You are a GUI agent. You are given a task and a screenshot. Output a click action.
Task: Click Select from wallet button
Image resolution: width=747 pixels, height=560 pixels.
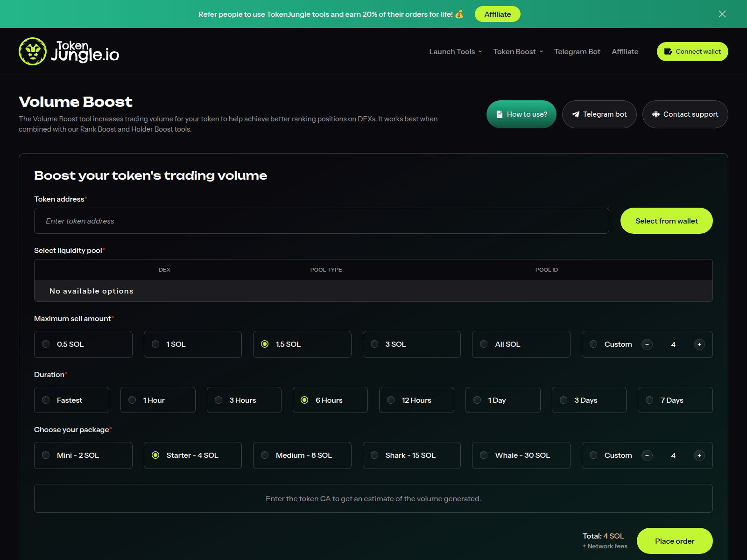tap(667, 221)
